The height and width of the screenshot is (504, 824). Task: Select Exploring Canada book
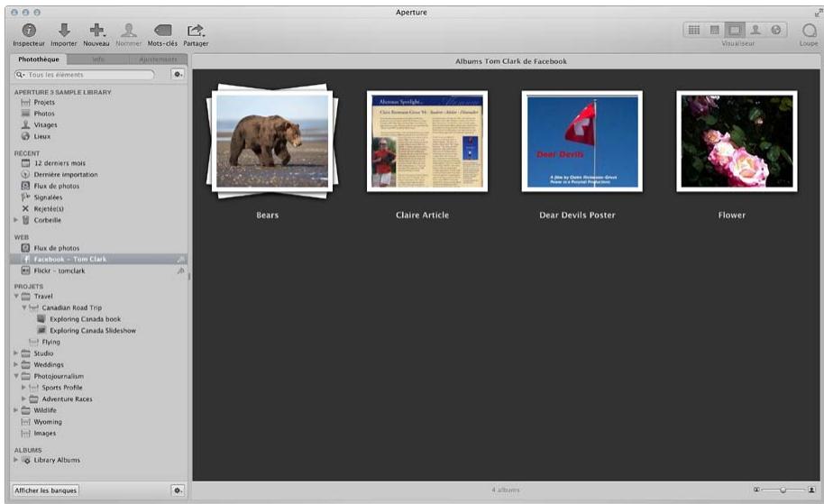tap(85, 319)
